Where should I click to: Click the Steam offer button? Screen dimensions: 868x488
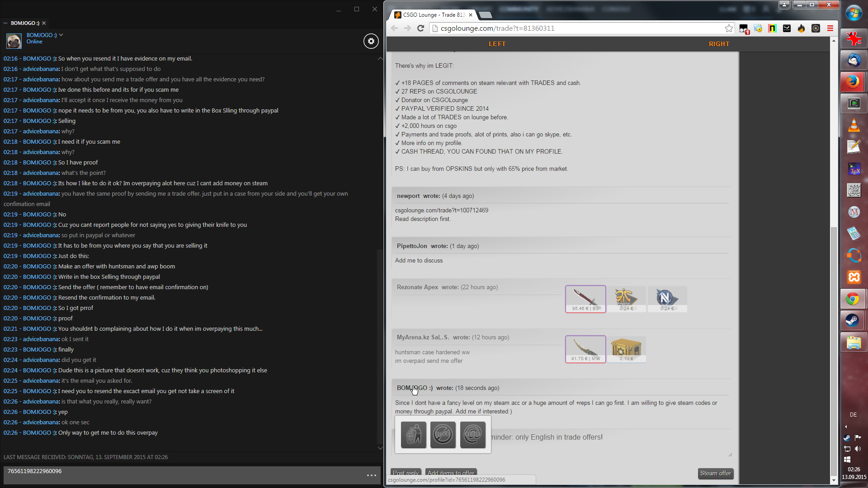click(715, 473)
